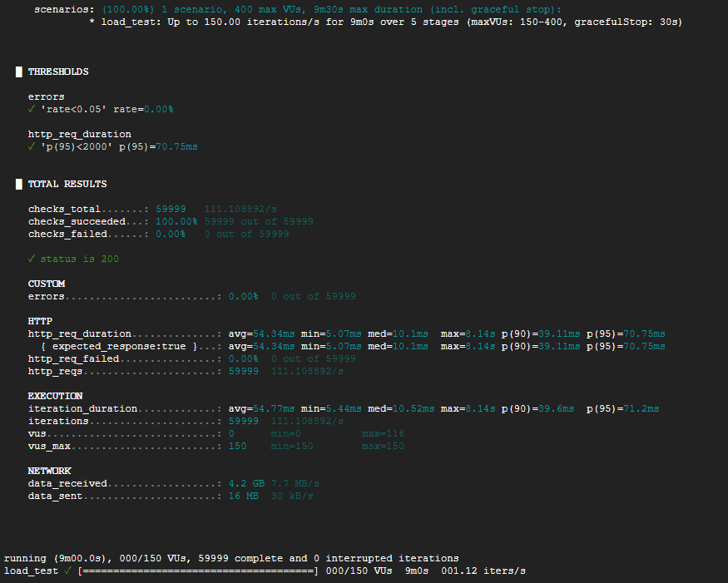Click the EXECUTION section label
Image resolution: width=728 pixels, height=583 pixels.
(x=55, y=396)
